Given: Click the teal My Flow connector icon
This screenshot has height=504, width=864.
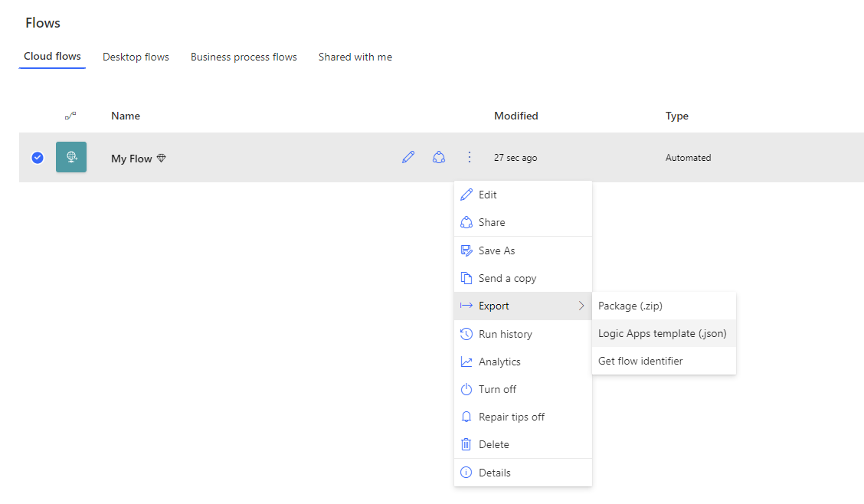Looking at the screenshot, I should pos(71,157).
